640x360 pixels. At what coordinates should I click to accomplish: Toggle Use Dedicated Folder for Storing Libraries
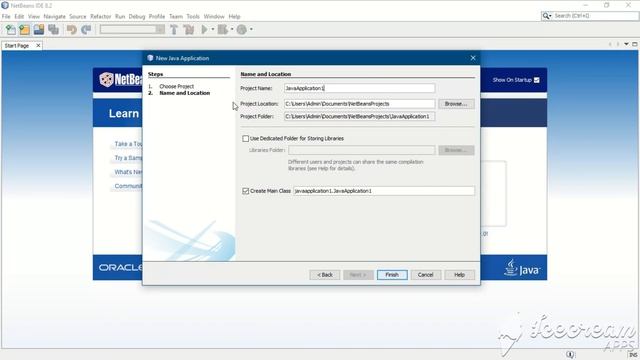[x=245, y=139]
